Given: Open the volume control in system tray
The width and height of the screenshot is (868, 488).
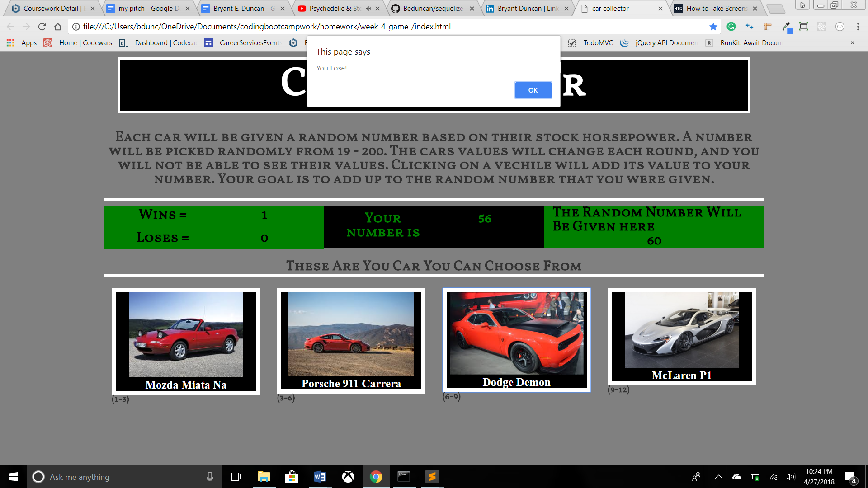Looking at the screenshot, I should (x=790, y=477).
